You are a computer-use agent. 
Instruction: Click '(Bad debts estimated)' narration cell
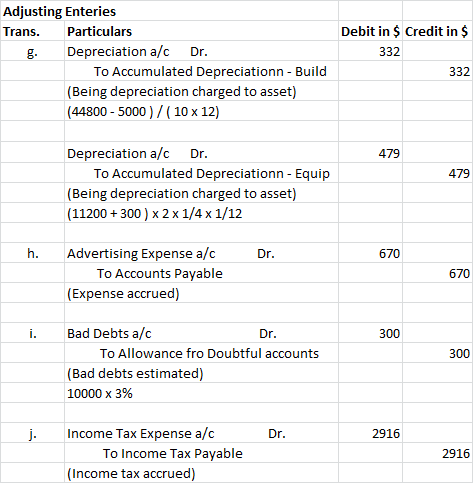point(201,373)
